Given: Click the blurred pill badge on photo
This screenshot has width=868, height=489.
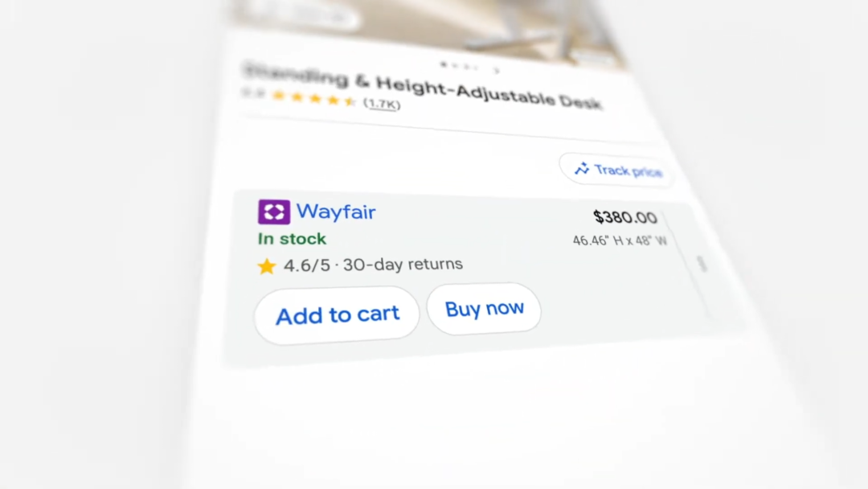Looking at the screenshot, I should tap(301, 15).
